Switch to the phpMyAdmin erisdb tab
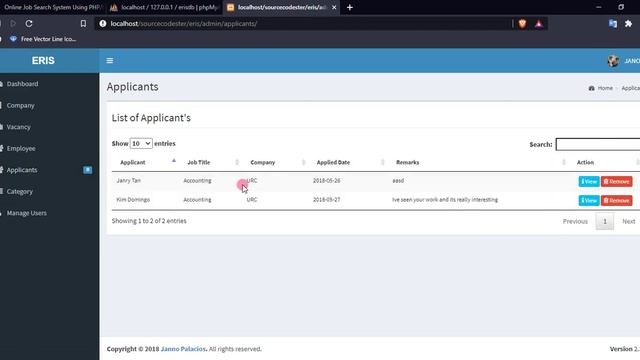This screenshot has height=360, width=640. [165, 7]
